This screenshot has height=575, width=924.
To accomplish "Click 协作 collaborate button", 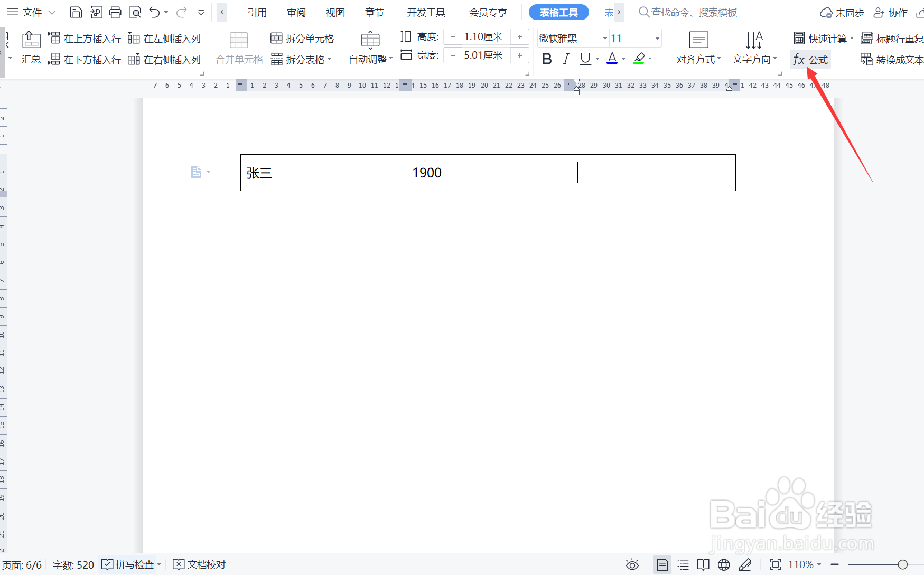I will pos(890,13).
